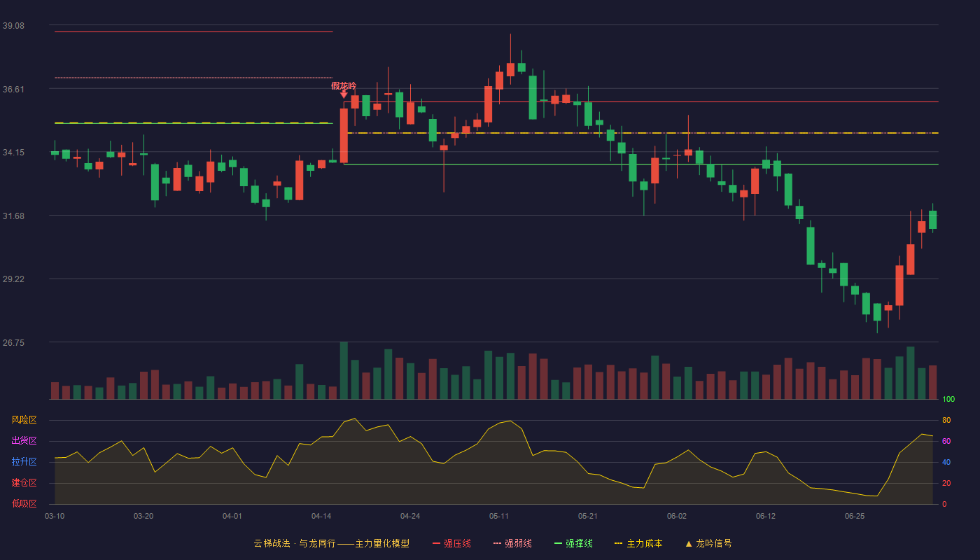Click the 39.08 price axis label
The image size is (980, 560).
[13, 26]
